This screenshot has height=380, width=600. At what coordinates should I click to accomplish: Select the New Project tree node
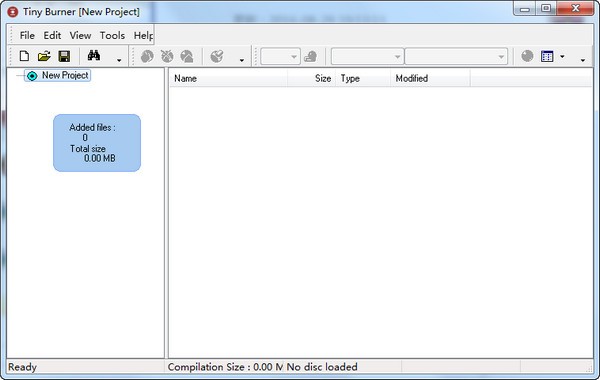point(58,75)
